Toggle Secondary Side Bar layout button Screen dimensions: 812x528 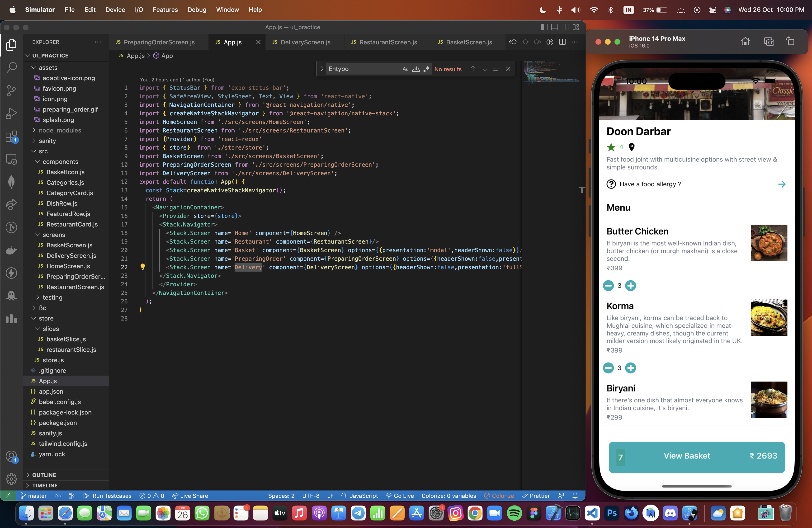[x=565, y=27]
